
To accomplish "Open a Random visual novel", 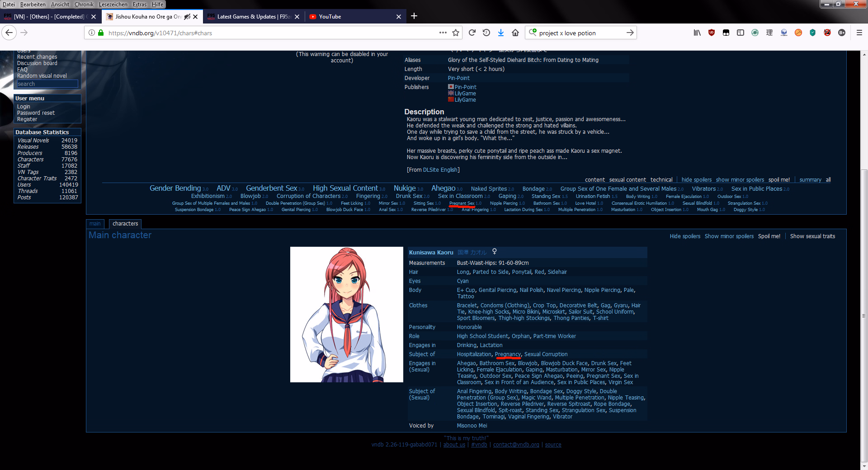I will 42,76.
